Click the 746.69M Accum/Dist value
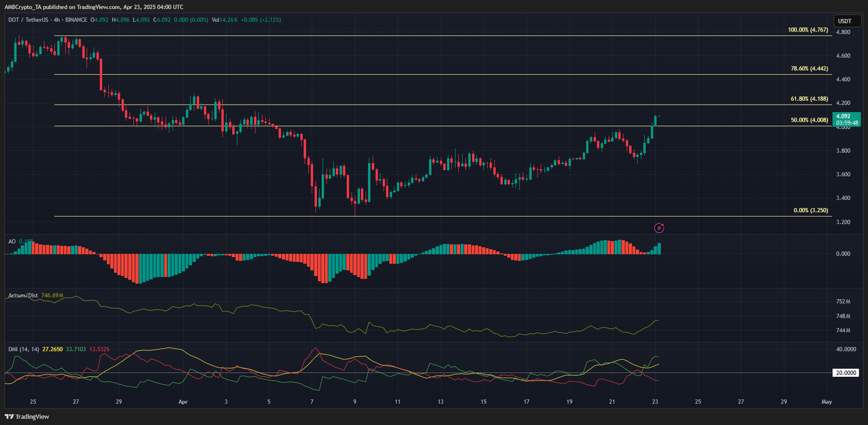 [x=52, y=295]
